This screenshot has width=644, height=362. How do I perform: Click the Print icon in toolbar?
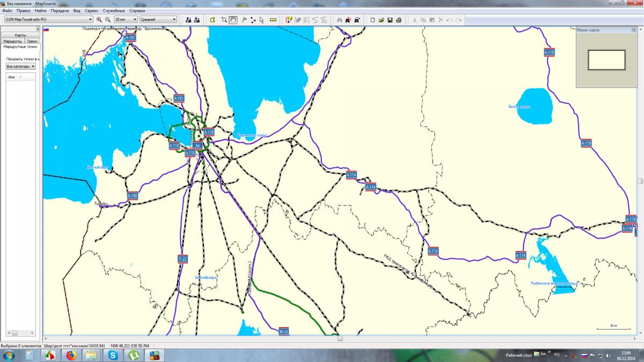pyautogui.click(x=399, y=20)
